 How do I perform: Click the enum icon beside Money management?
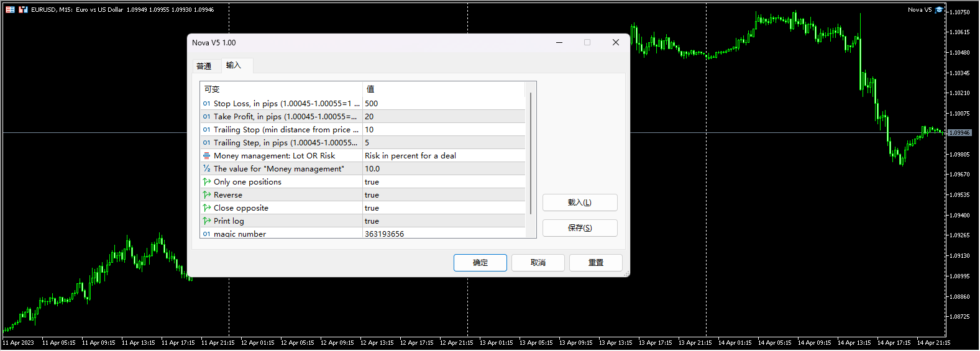(x=206, y=156)
